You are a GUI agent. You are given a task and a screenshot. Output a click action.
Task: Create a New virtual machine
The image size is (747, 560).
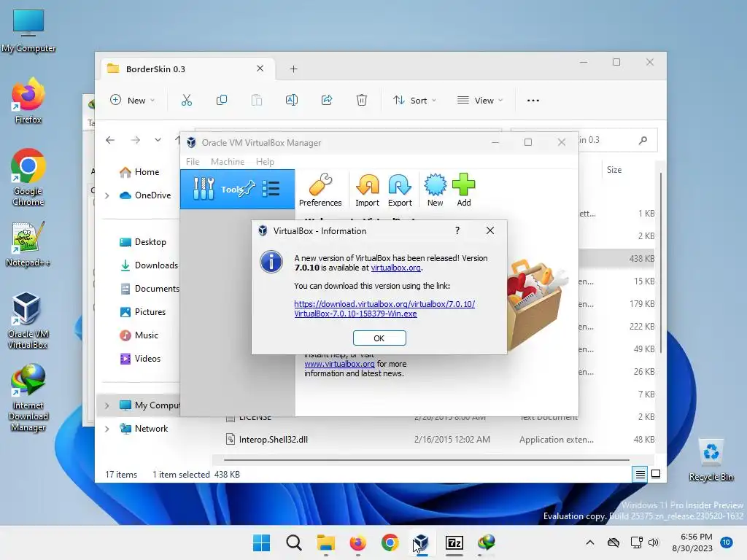(x=435, y=190)
